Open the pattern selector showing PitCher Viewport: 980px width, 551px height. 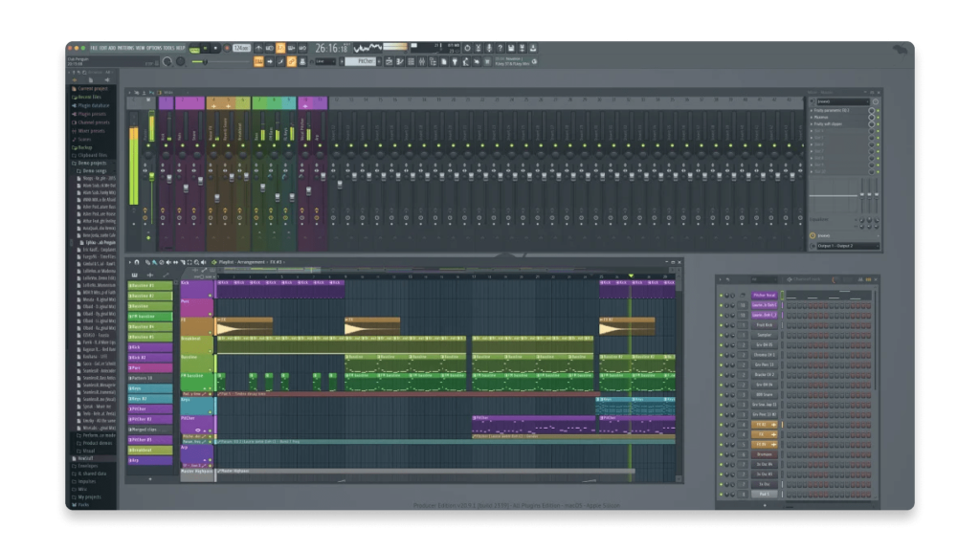[x=361, y=61]
